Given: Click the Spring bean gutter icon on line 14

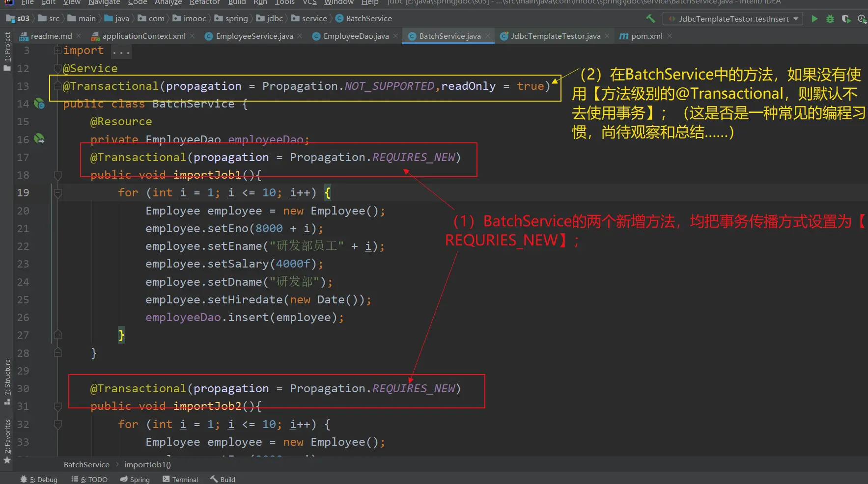Looking at the screenshot, I should [x=39, y=104].
